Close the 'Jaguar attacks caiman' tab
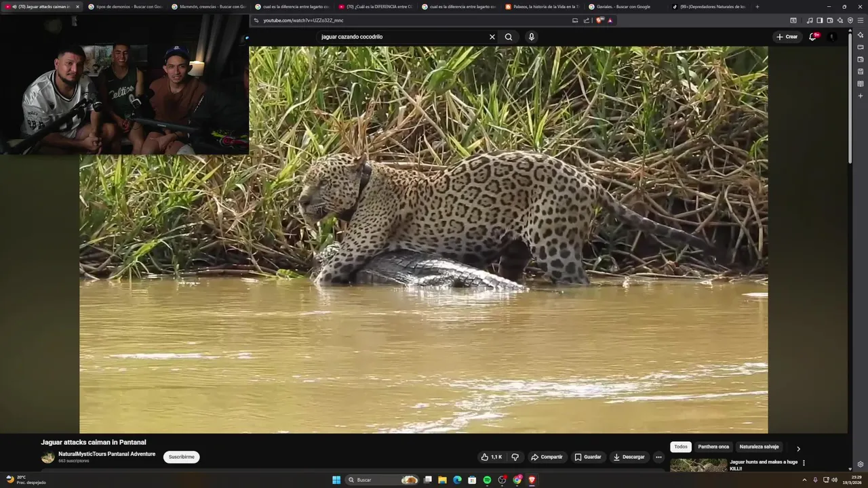868x488 pixels. [x=77, y=7]
